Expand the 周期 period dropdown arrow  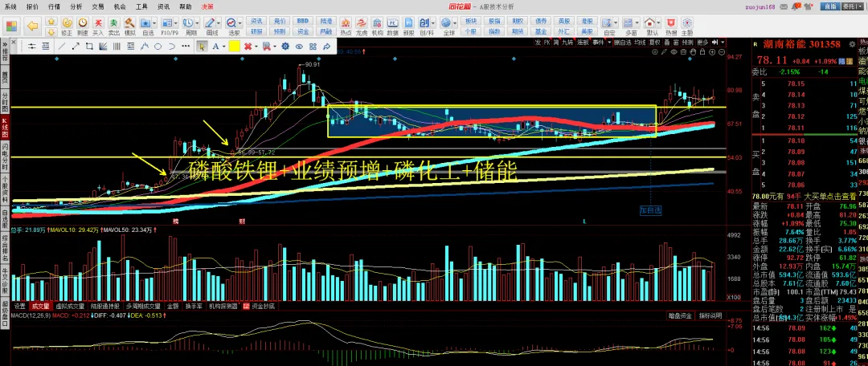coord(197,23)
